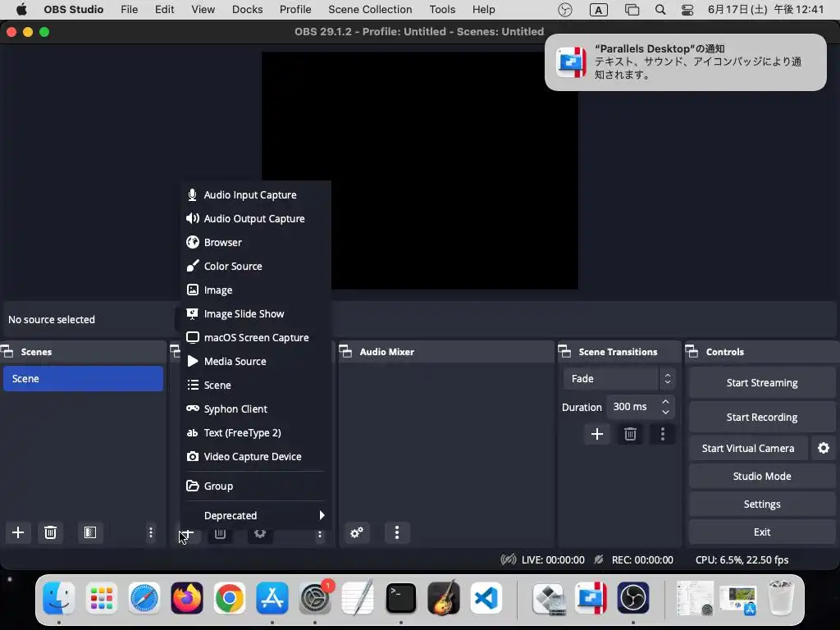Open Audio Mixer advanced properties gears icon
Screen dimensions: 840x630
pos(357,532)
